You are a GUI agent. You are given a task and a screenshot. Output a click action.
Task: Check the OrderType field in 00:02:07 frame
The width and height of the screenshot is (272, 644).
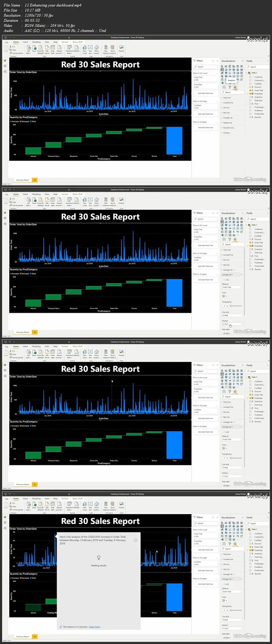click(x=250, y=405)
